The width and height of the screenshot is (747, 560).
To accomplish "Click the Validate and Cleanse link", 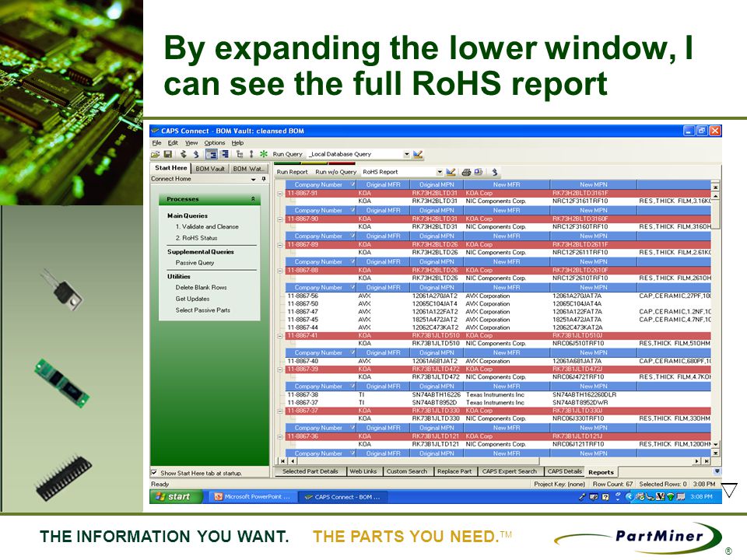I will [207, 226].
